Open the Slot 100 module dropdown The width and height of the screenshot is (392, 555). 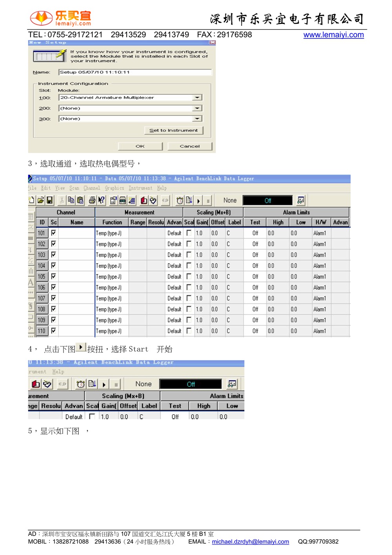click(198, 98)
